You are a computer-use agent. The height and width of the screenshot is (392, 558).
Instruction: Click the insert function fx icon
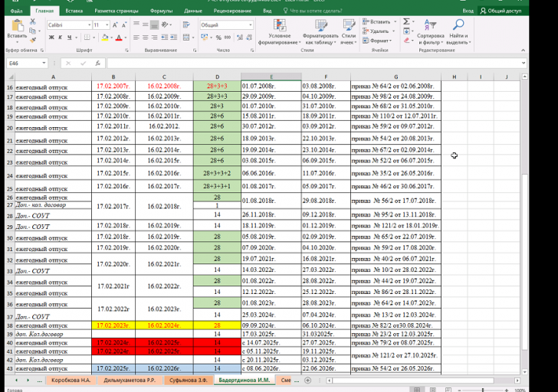[97, 64]
